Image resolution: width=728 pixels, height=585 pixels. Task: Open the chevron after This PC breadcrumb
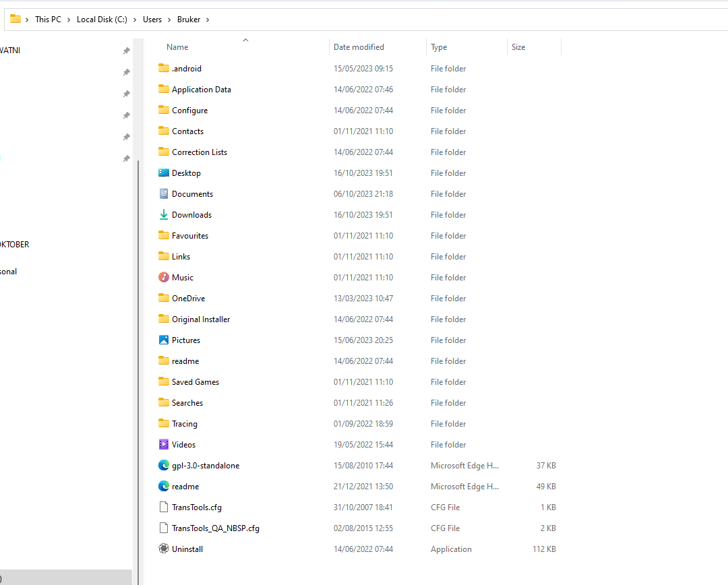click(x=69, y=20)
